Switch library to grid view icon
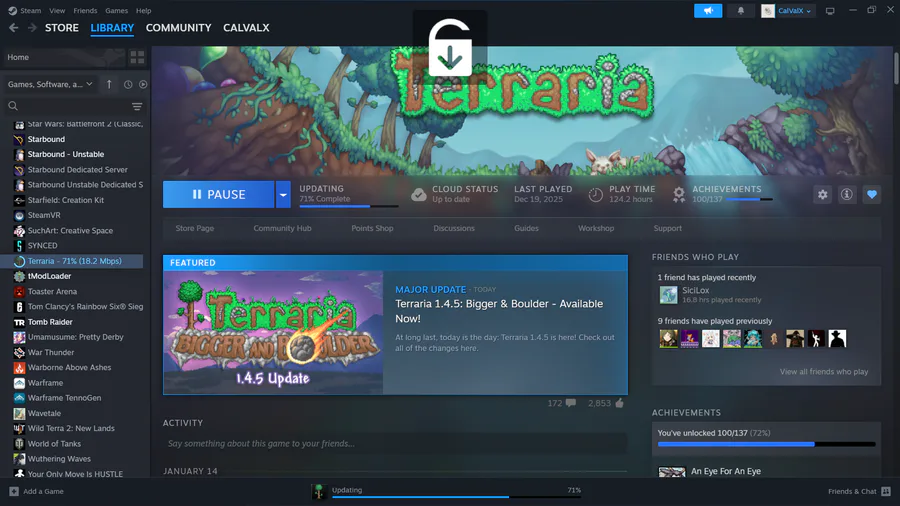This screenshot has height=506, width=900. 137,57
